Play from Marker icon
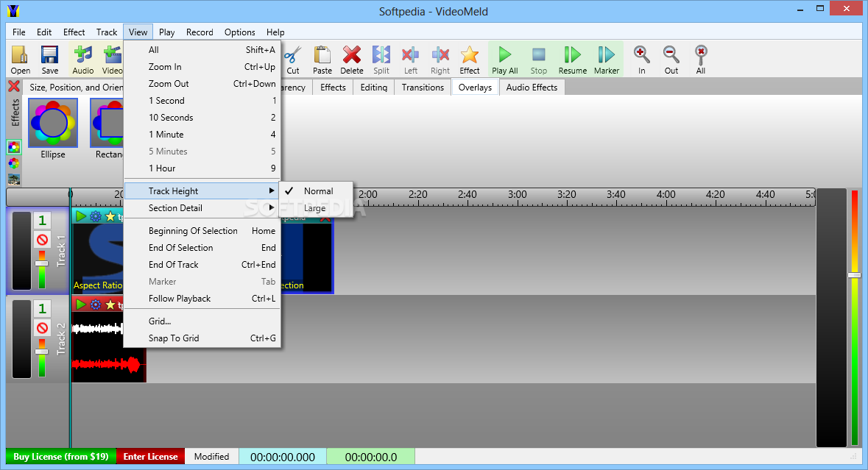 coord(606,60)
